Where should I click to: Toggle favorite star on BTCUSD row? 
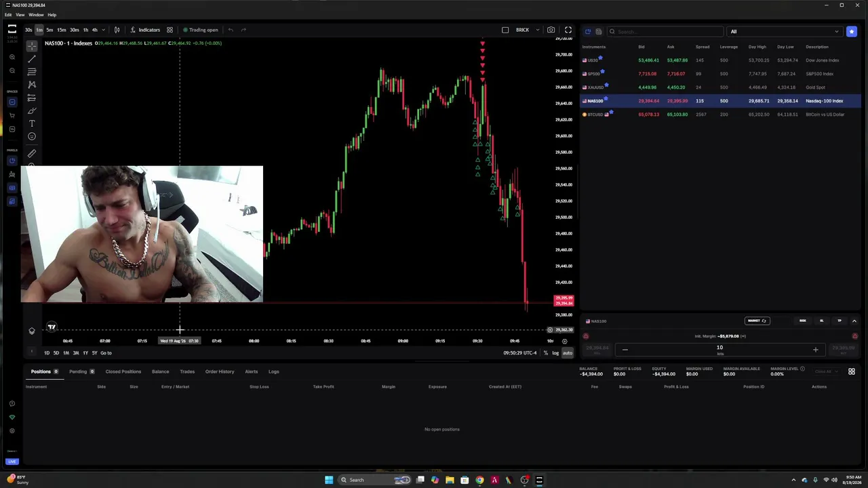click(x=611, y=112)
